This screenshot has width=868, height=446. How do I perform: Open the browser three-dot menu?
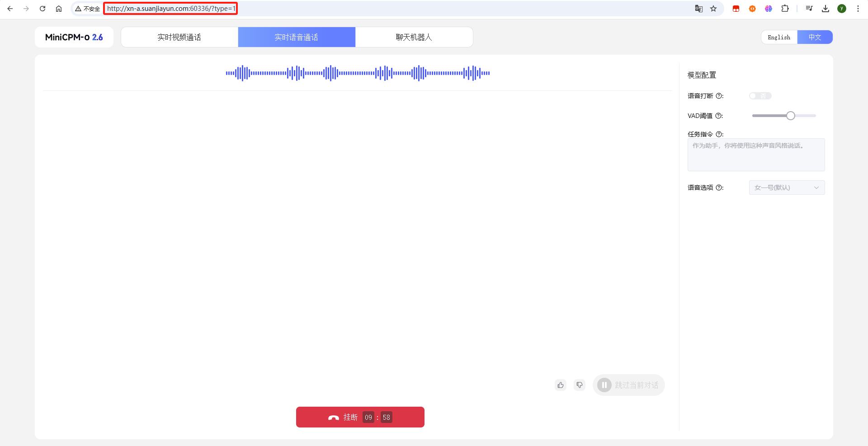(858, 9)
